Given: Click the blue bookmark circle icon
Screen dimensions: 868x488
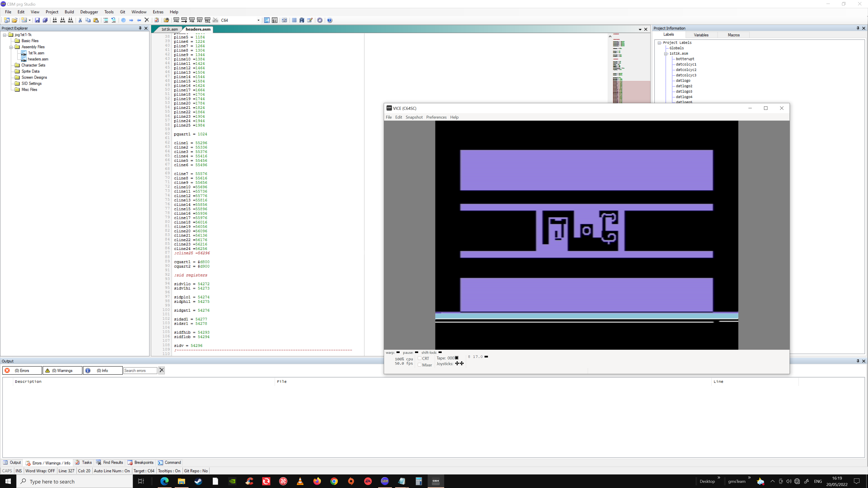Looking at the screenshot, I should (123, 20).
